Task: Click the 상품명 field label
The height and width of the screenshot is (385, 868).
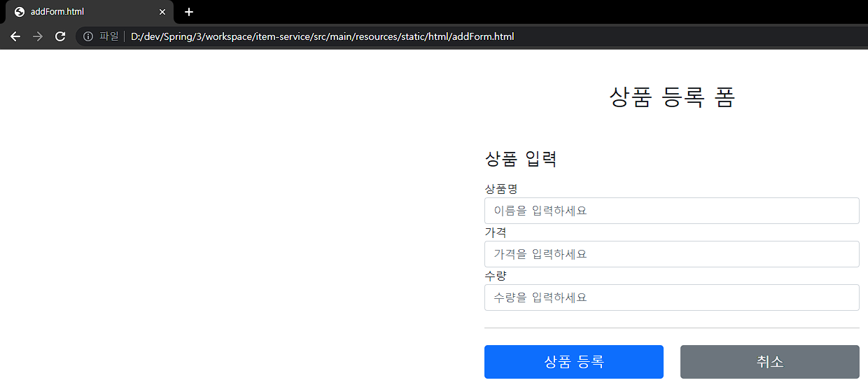Action: click(x=501, y=189)
